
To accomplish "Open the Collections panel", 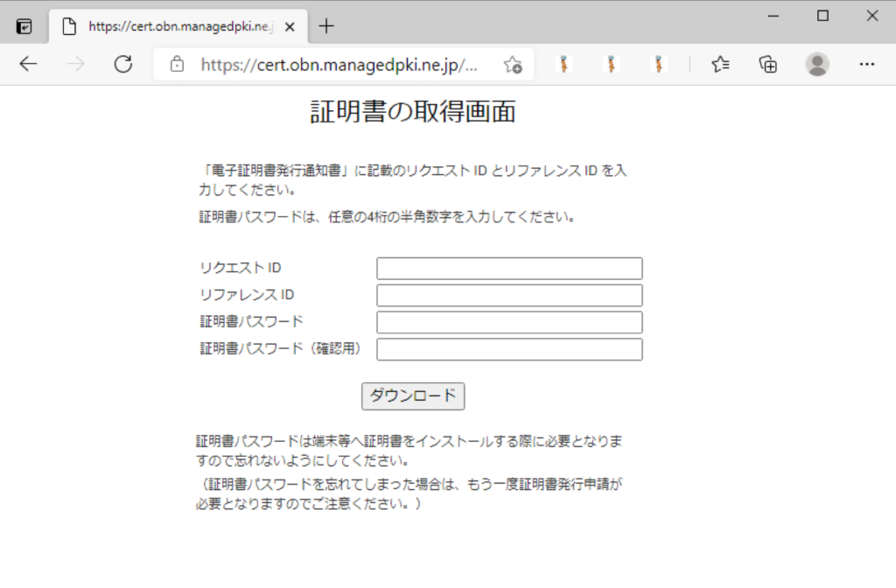I will (x=768, y=64).
